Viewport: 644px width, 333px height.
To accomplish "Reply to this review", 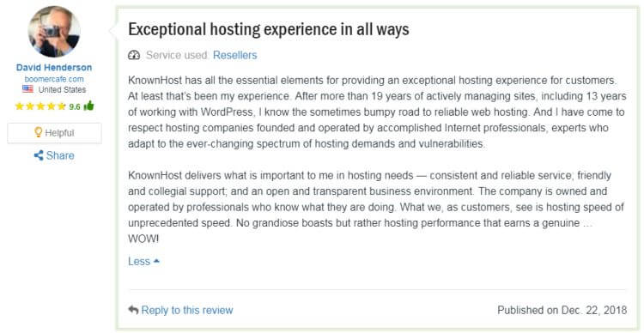I will [180, 310].
